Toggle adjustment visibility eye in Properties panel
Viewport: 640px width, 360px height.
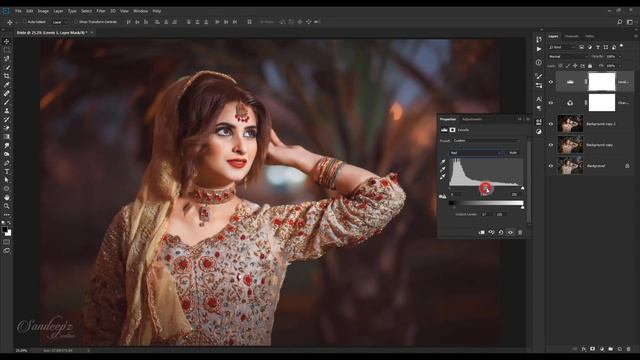(x=510, y=232)
